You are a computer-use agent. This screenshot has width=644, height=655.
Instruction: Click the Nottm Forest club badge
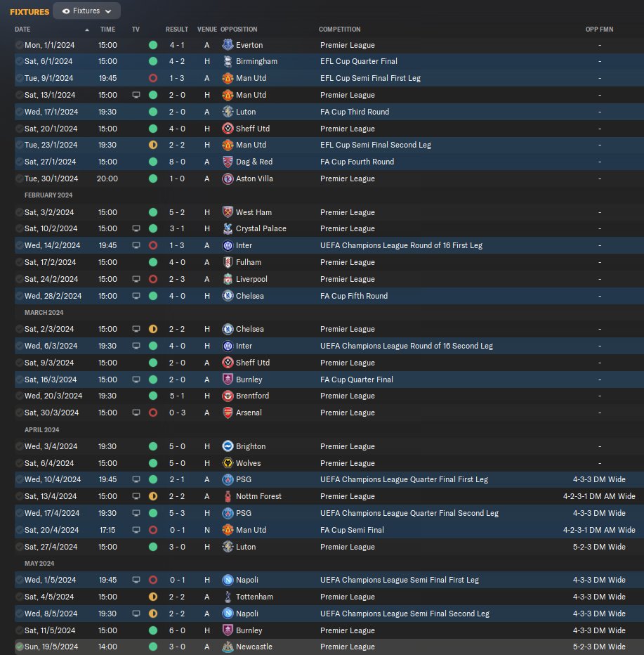pos(228,496)
